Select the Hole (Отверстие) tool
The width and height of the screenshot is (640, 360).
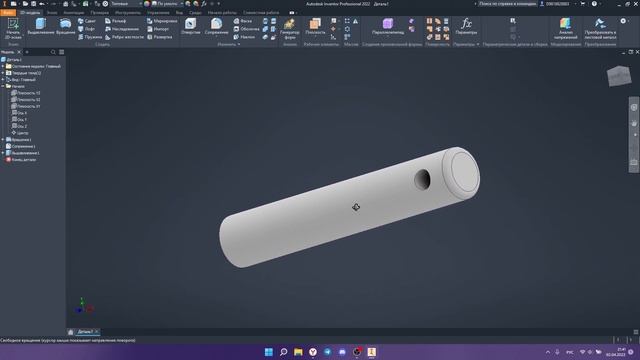tap(191, 27)
